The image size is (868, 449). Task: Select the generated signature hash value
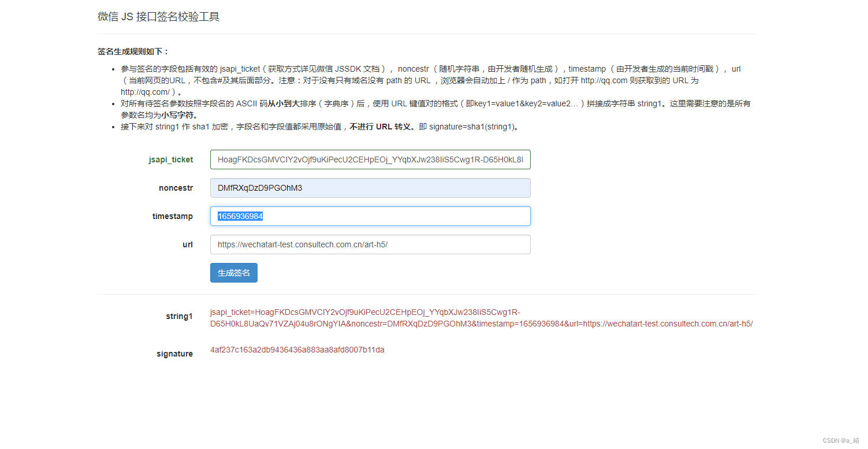point(297,350)
